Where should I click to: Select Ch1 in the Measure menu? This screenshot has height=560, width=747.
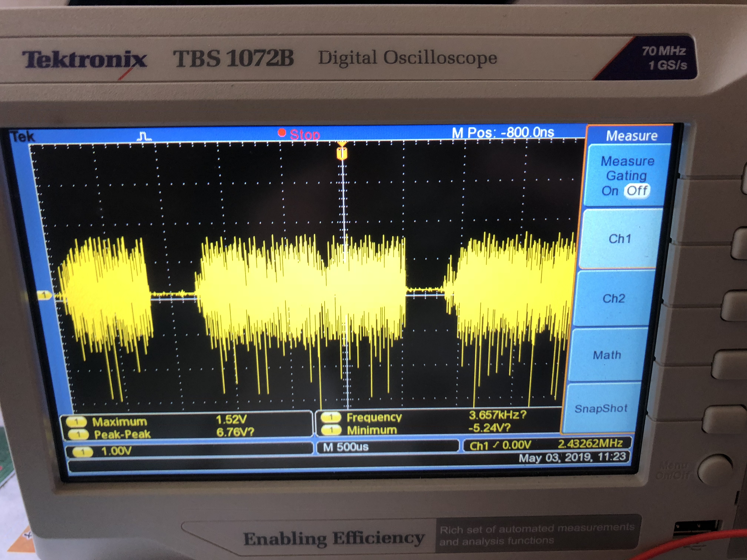pyautogui.click(x=620, y=239)
